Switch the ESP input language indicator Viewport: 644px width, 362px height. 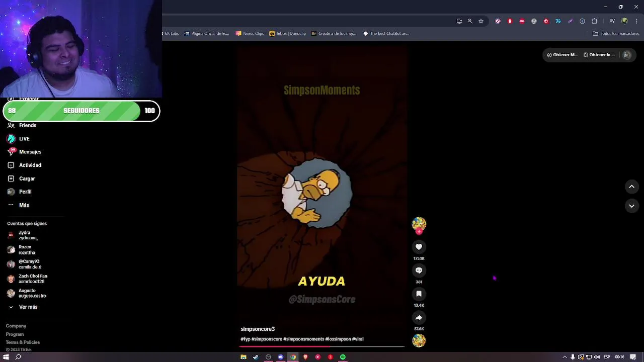point(607,357)
